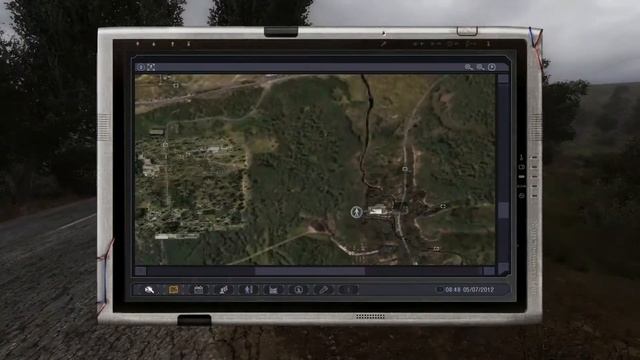Screen dimensions: 640x360
Task: Click the round clock icon on the toolbar
Action: [298, 290]
